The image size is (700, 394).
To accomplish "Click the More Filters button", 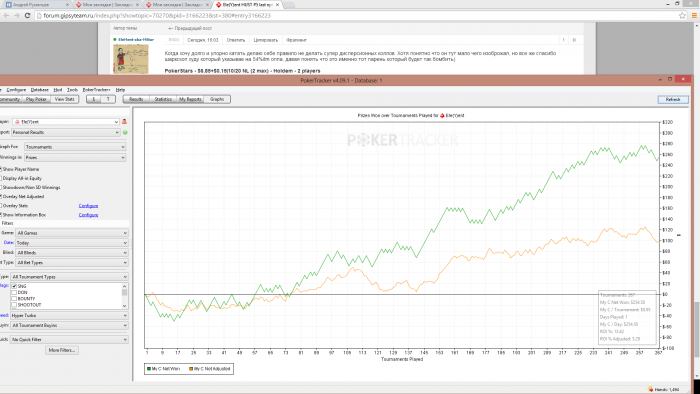I will click(62, 350).
